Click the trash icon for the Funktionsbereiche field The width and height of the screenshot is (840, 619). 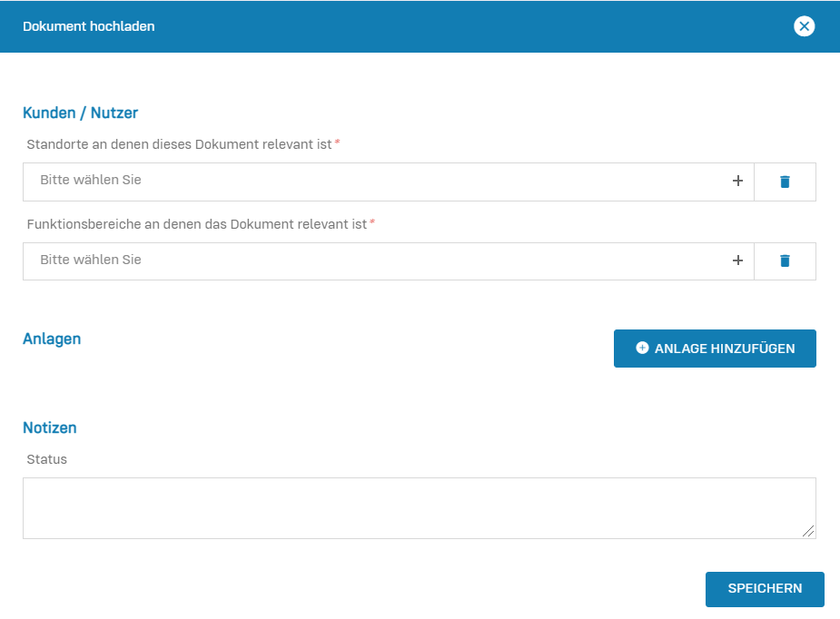point(785,261)
